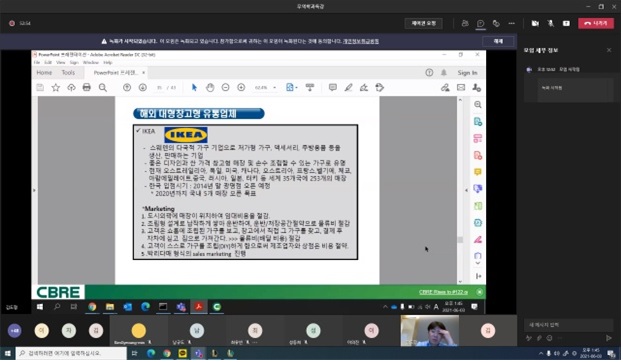The width and height of the screenshot is (623, 362).
Task: Select the highlight text pen tool
Action: [x=348, y=87]
